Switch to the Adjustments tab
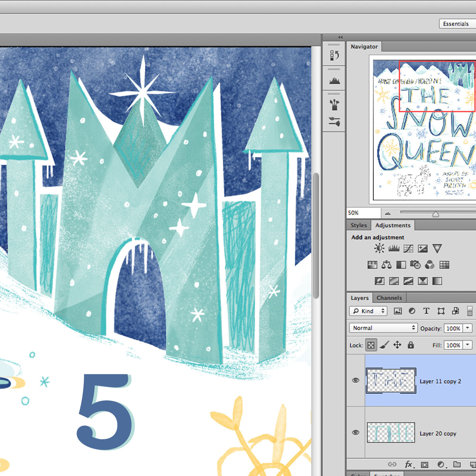Image resolution: width=476 pixels, height=476 pixels. [x=393, y=225]
